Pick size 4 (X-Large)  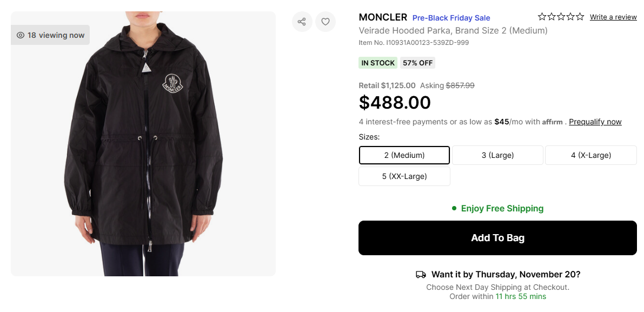click(x=591, y=155)
